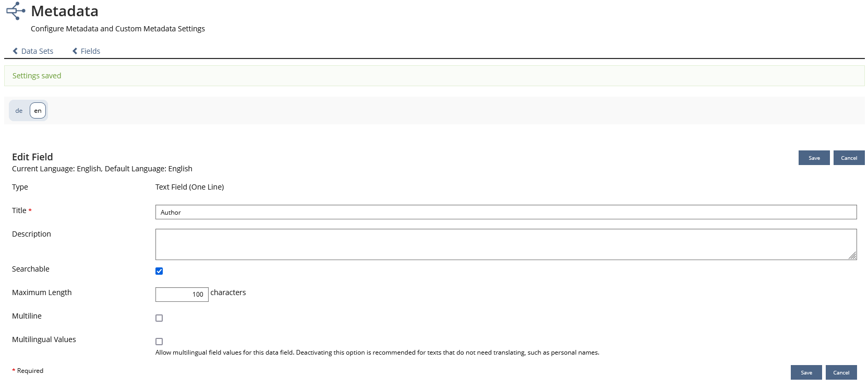Click the Title input containing Author
Image resolution: width=868 pixels, height=387 pixels.
coord(506,212)
